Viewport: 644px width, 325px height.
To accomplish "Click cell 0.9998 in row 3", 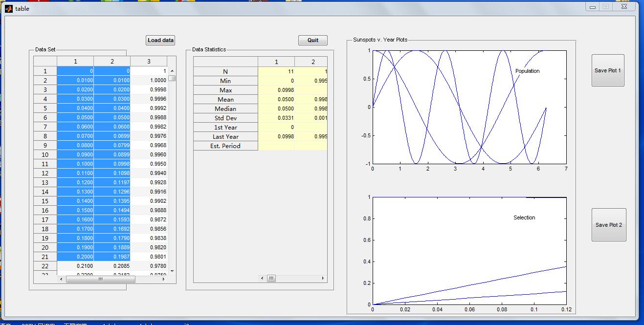I will [x=149, y=89].
